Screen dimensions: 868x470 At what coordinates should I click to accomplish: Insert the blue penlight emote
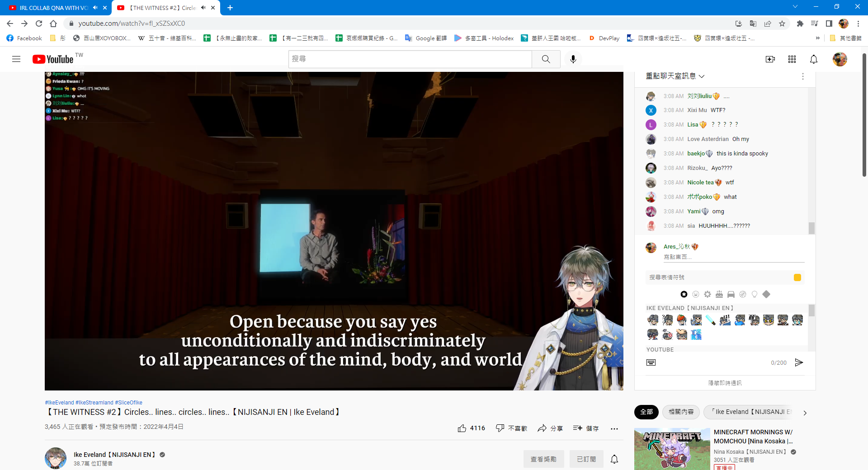(711, 320)
